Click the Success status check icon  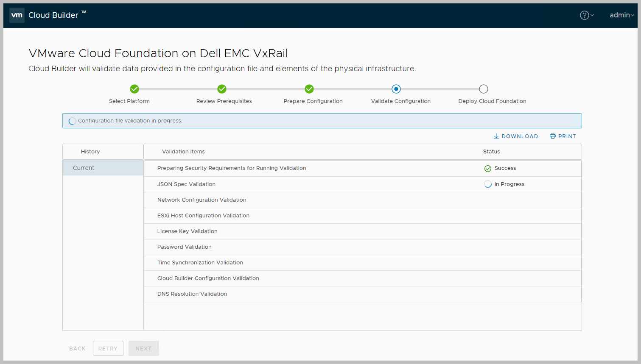point(488,169)
